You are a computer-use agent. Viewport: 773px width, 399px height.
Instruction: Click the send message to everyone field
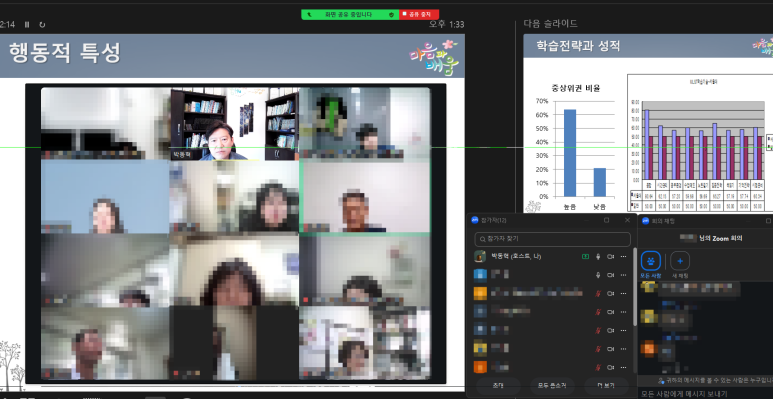tap(705, 394)
